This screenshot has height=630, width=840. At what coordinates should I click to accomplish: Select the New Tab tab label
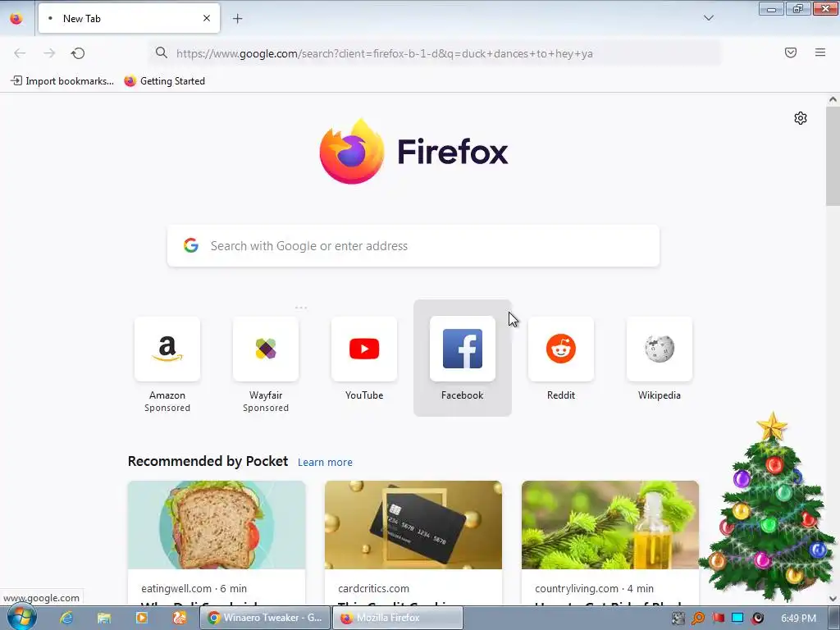click(82, 19)
